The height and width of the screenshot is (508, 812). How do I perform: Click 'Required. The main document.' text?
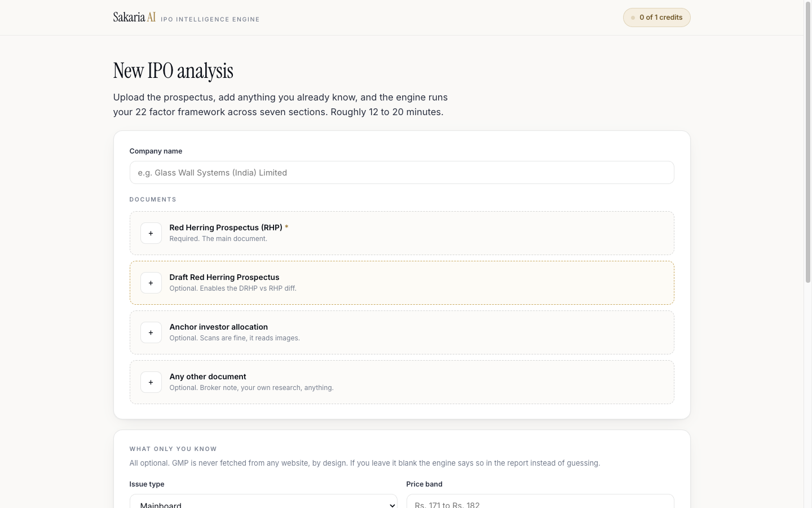[218, 239]
